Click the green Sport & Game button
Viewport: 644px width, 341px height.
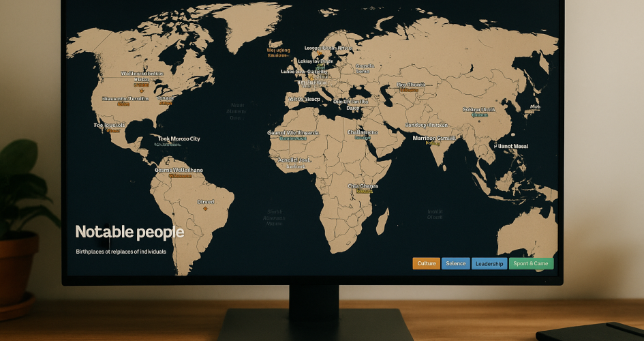[x=531, y=263]
